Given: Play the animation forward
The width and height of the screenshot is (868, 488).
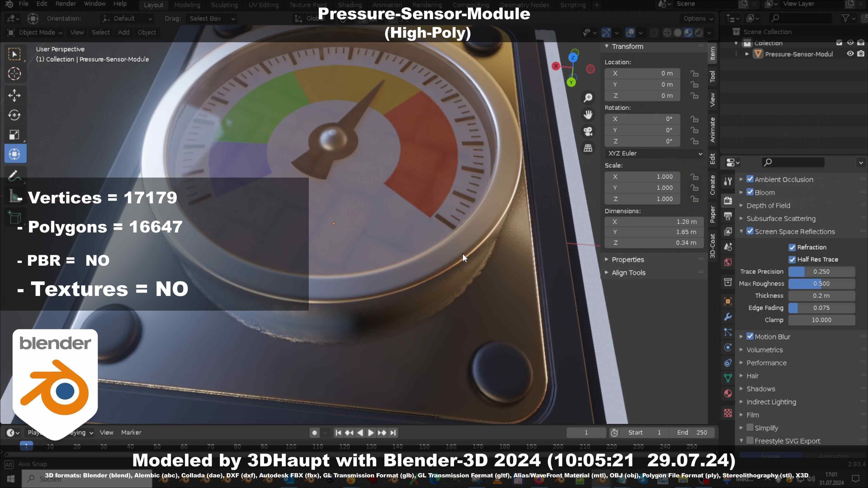Looking at the screenshot, I should (x=371, y=433).
